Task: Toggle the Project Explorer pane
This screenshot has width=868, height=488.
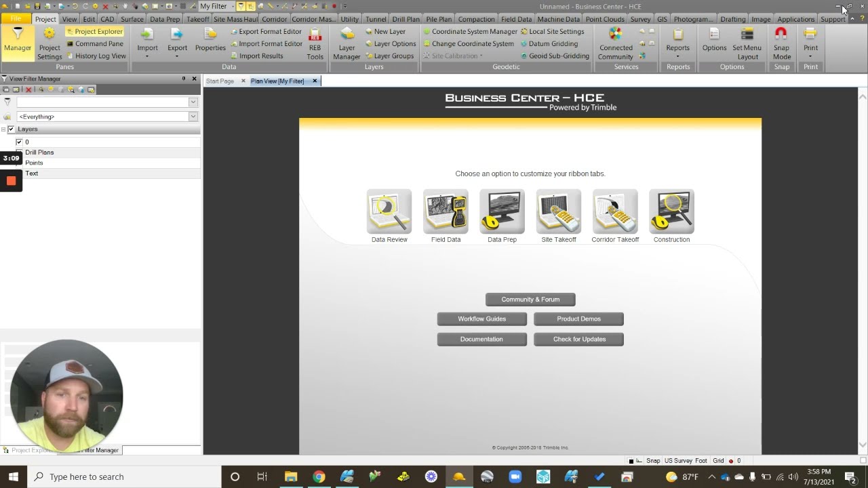Action: tap(94, 31)
